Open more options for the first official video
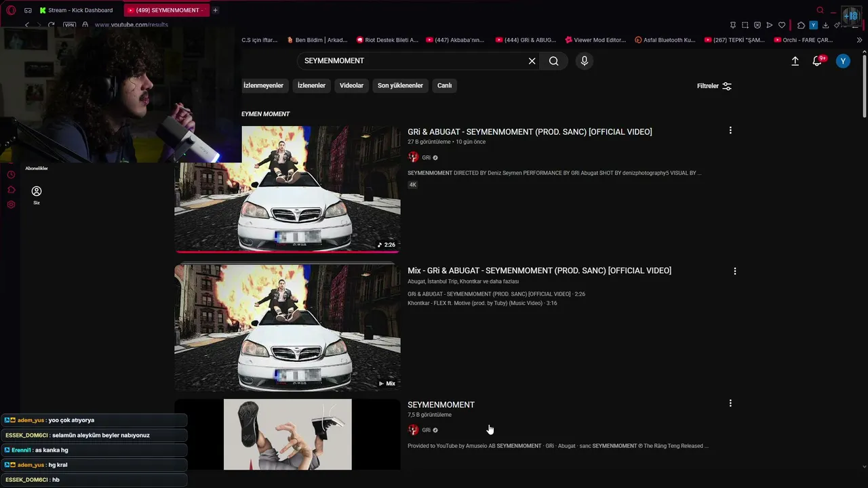868x488 pixels. (730, 130)
